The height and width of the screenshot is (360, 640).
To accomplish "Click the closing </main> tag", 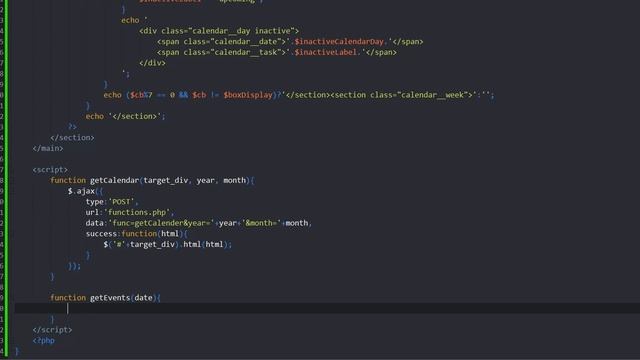I will [48, 149].
